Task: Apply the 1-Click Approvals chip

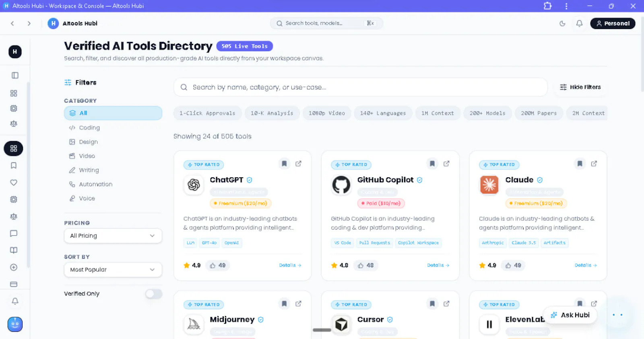Action: tap(207, 113)
